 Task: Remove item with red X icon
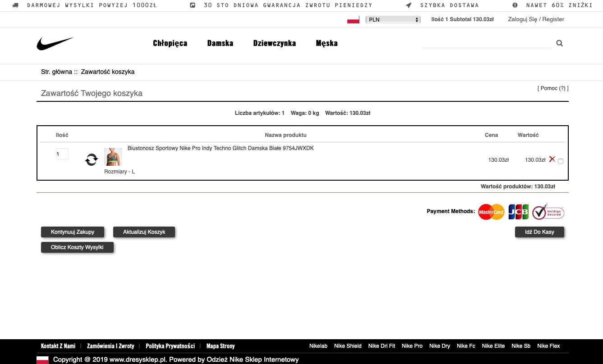[x=552, y=159]
